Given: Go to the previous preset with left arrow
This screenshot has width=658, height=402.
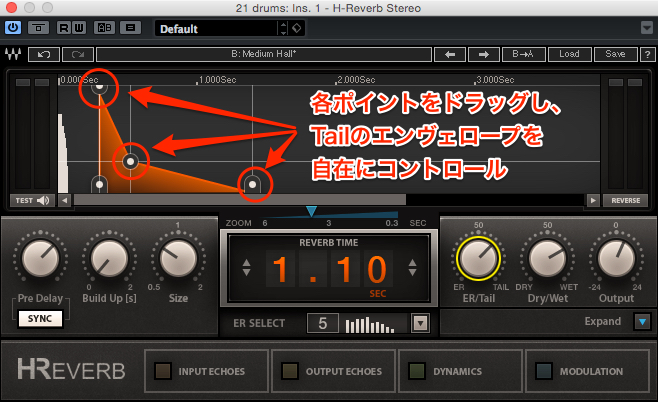Looking at the screenshot, I should point(450,55).
